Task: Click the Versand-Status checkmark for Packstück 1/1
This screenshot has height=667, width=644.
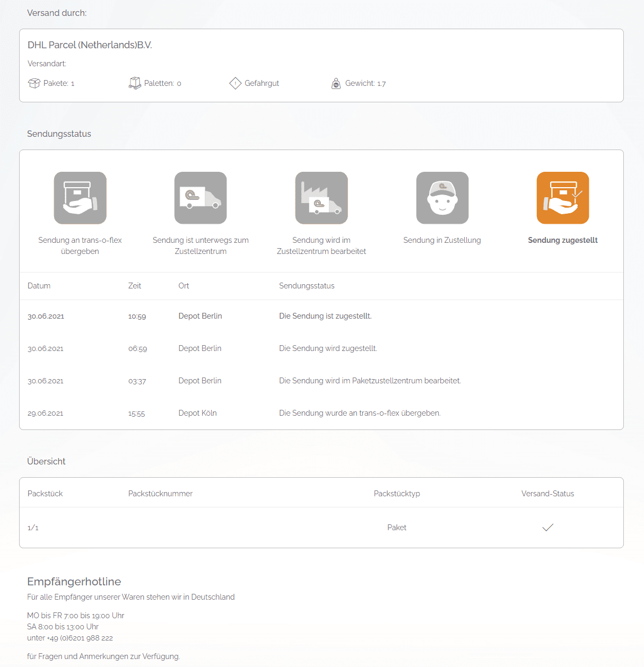Action: 548,527
